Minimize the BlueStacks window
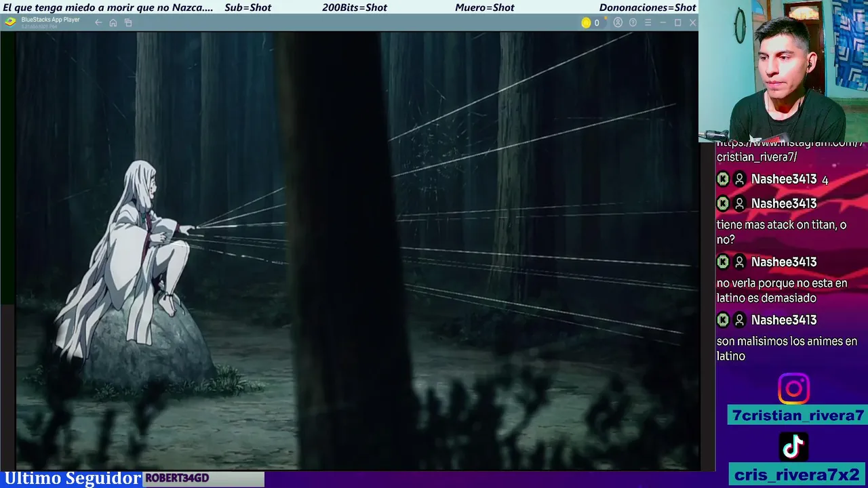The width and height of the screenshot is (868, 488). pyautogui.click(x=663, y=22)
